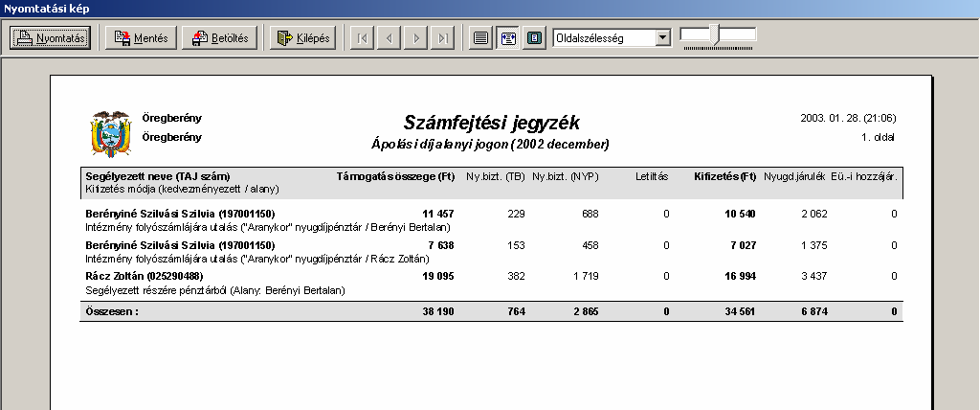Screen dimensions: 980x410
Task: Click column header Ny.bizt. (TB)
Action: 496,176
